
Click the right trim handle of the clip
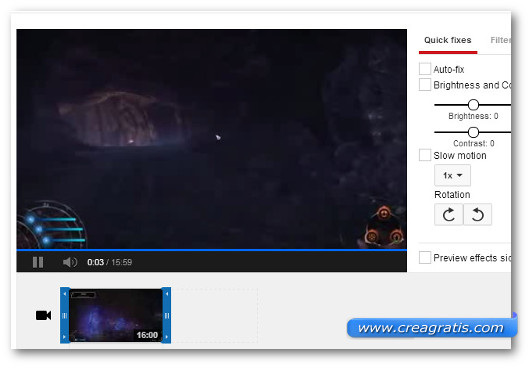pos(166,315)
